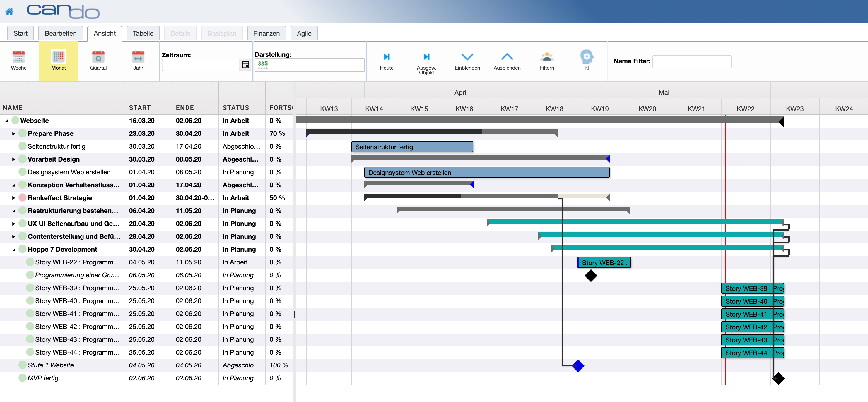Viewport: 868px width, 402px height.
Task: Click the STATUS column header
Action: click(x=235, y=108)
